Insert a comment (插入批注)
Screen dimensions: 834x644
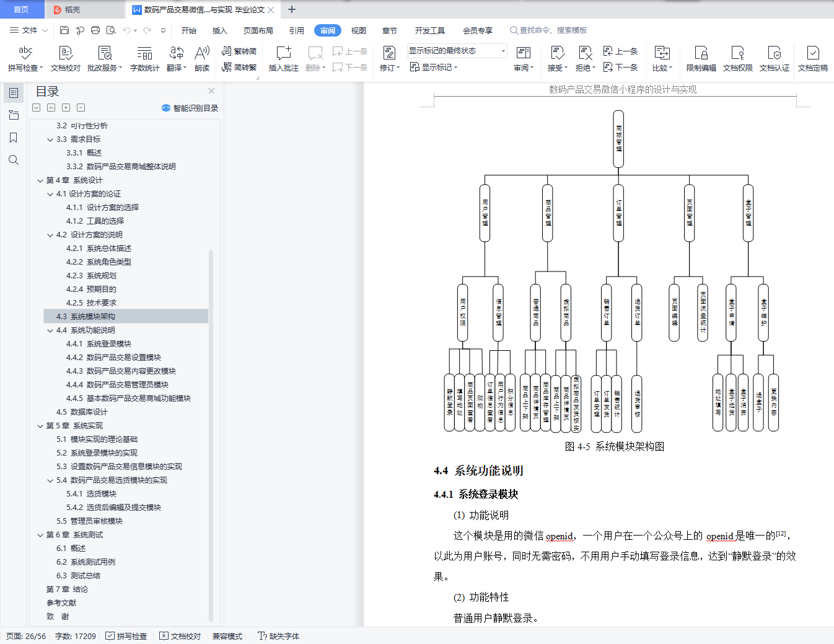[x=283, y=59]
